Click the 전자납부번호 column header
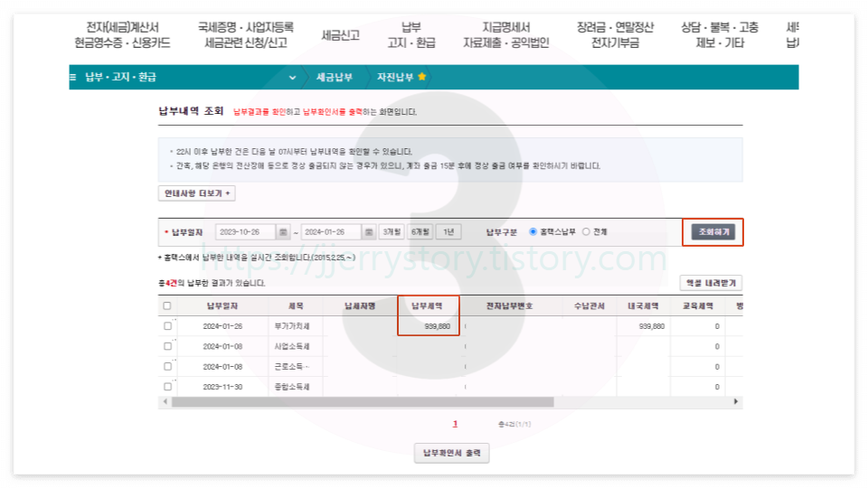This screenshot has width=868, height=488. (509, 305)
